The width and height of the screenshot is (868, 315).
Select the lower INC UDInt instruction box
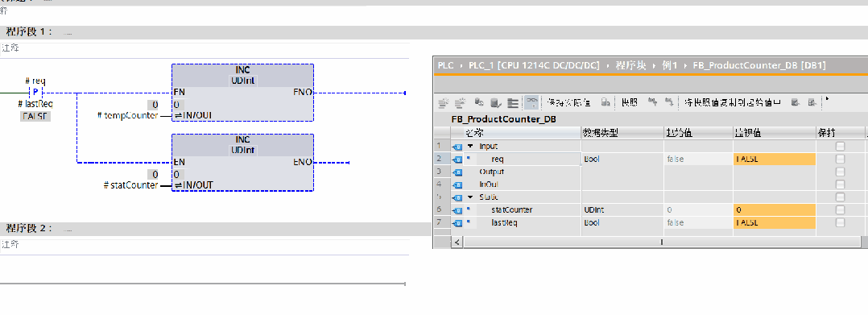click(242, 162)
